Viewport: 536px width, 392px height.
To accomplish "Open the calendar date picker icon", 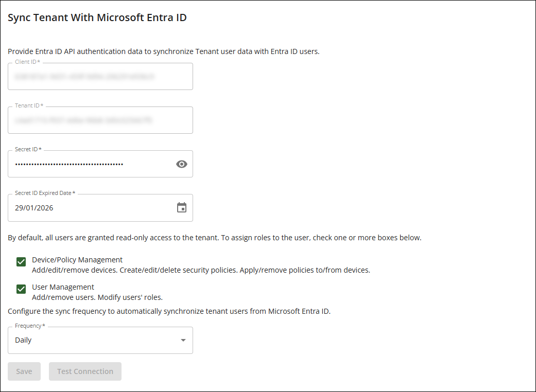I will click(181, 208).
